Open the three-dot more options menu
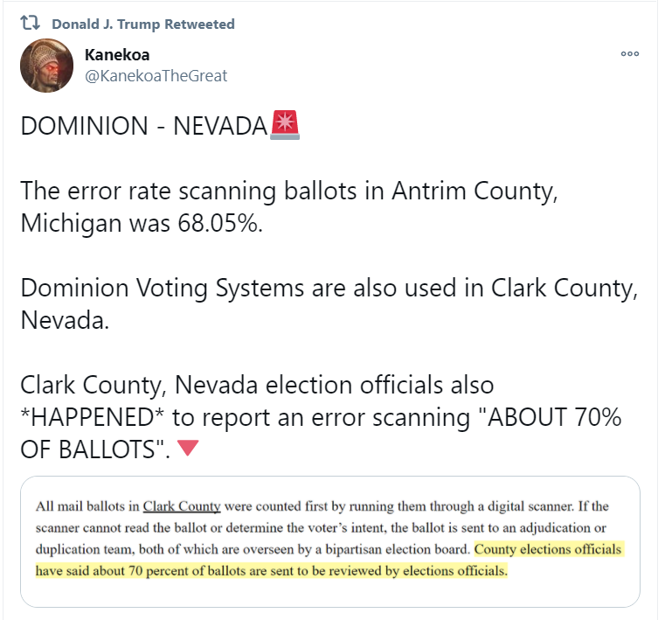The width and height of the screenshot is (672, 620). coord(629,54)
